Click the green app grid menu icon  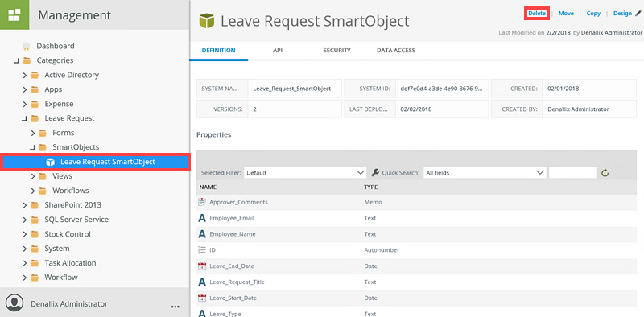[14, 14]
